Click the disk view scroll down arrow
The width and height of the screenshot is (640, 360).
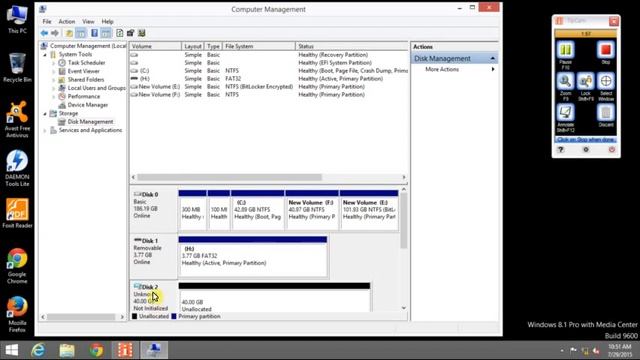404,308
